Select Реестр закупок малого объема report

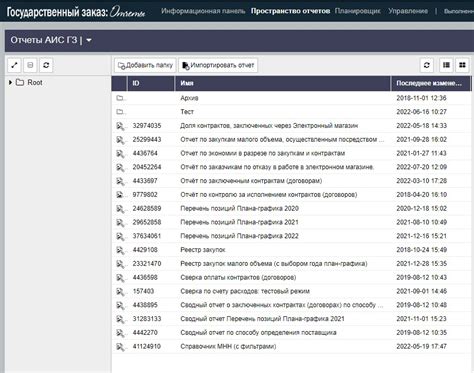(274, 264)
